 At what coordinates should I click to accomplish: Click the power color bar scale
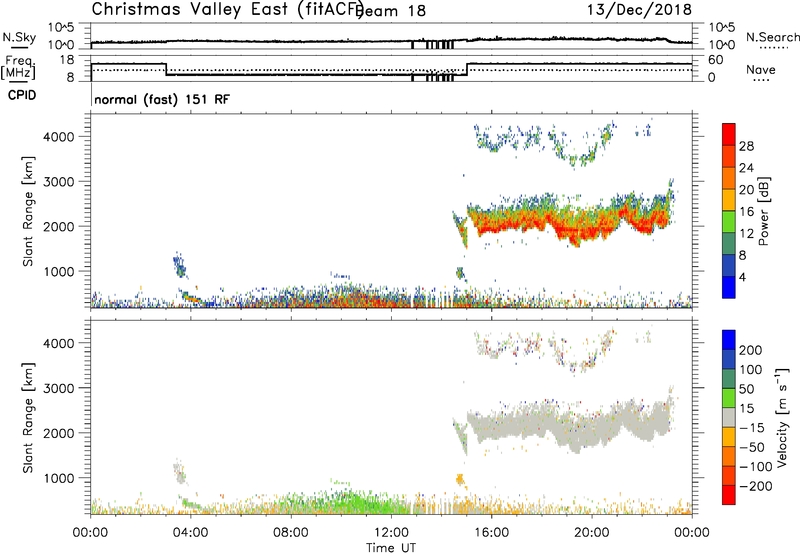pos(729,210)
